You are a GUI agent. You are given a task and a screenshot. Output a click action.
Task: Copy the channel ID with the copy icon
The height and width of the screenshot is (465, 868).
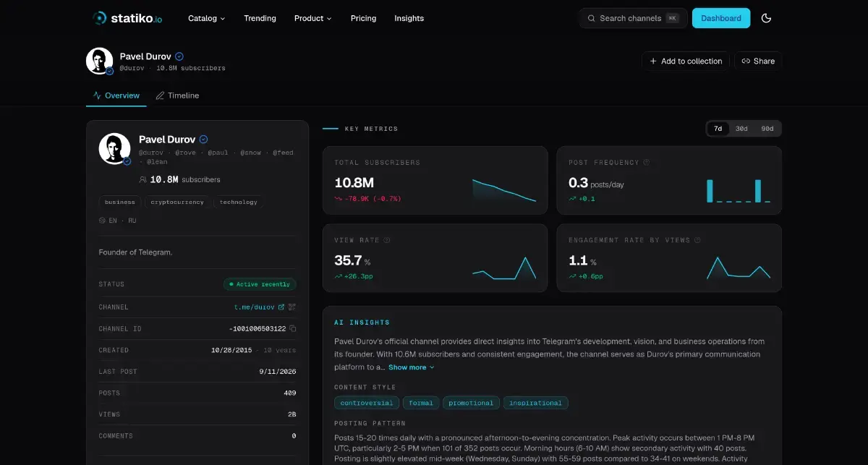(x=293, y=329)
